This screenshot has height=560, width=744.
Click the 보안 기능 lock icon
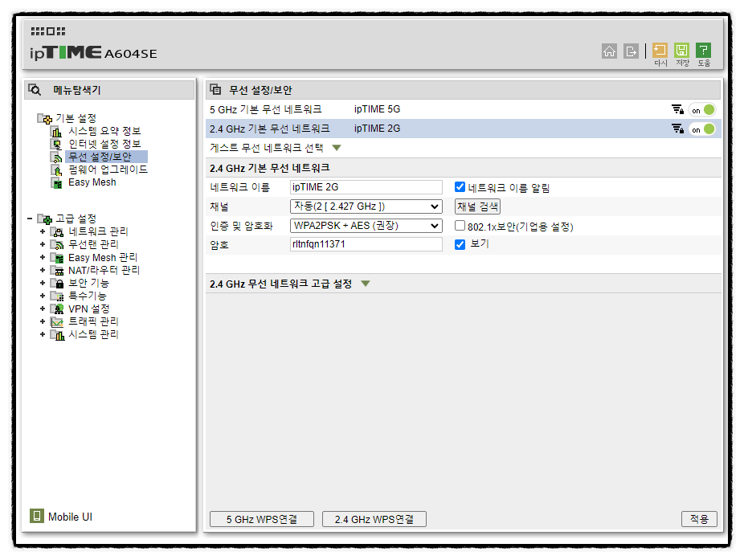(57, 284)
